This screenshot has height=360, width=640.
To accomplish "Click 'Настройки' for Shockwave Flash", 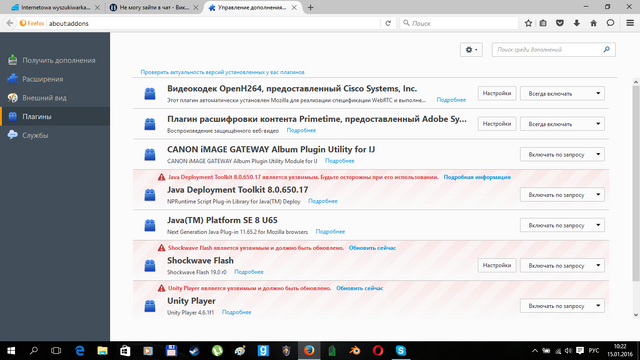I will (x=497, y=265).
